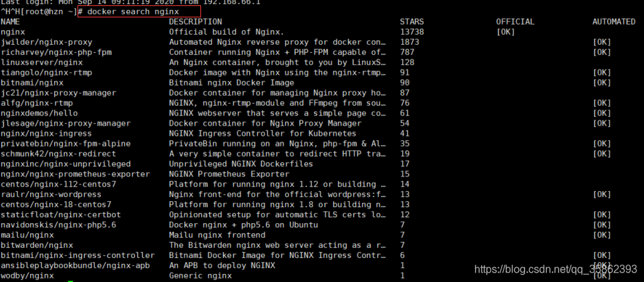
Task: Select bitnami/nginx-ingress-controller image name
Action: click(78, 255)
